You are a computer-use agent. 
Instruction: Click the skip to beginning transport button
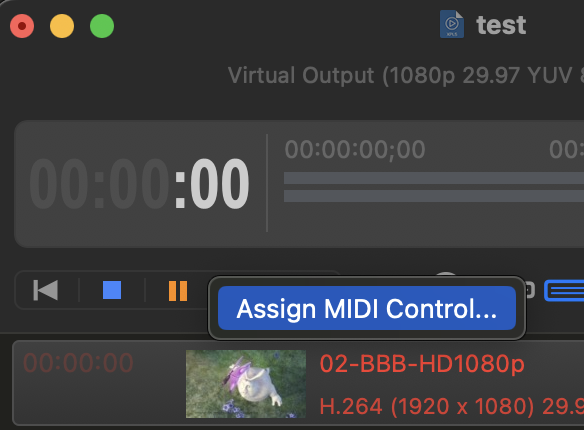(x=45, y=290)
